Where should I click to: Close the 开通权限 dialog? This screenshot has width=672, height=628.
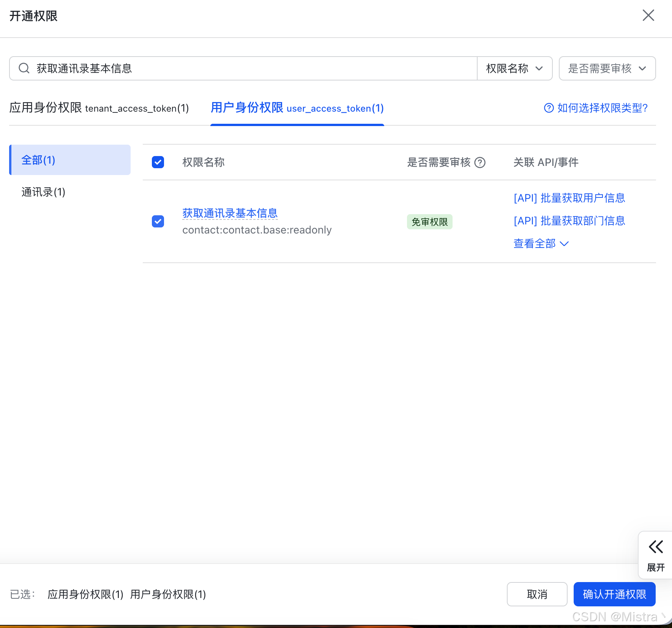[x=648, y=16]
